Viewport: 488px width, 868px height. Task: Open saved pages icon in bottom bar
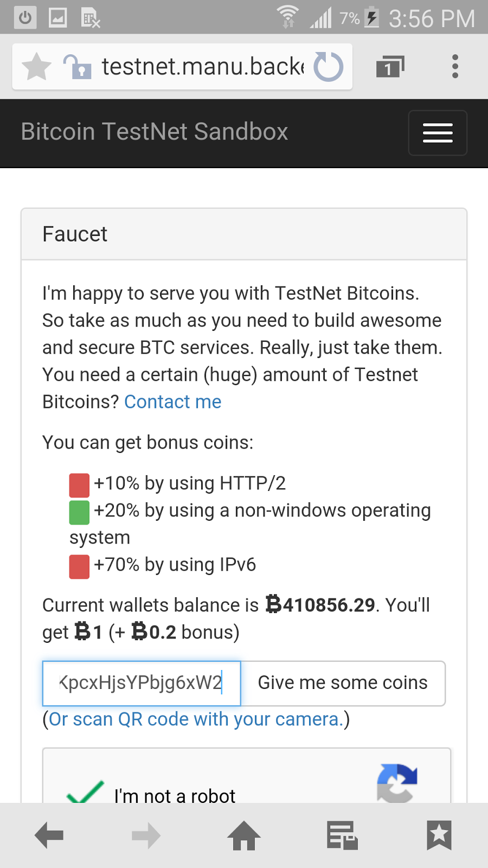point(342,835)
